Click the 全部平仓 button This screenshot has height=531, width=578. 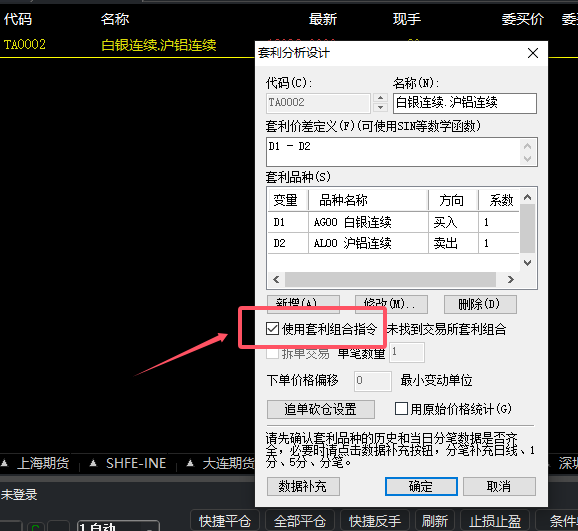[x=300, y=521]
